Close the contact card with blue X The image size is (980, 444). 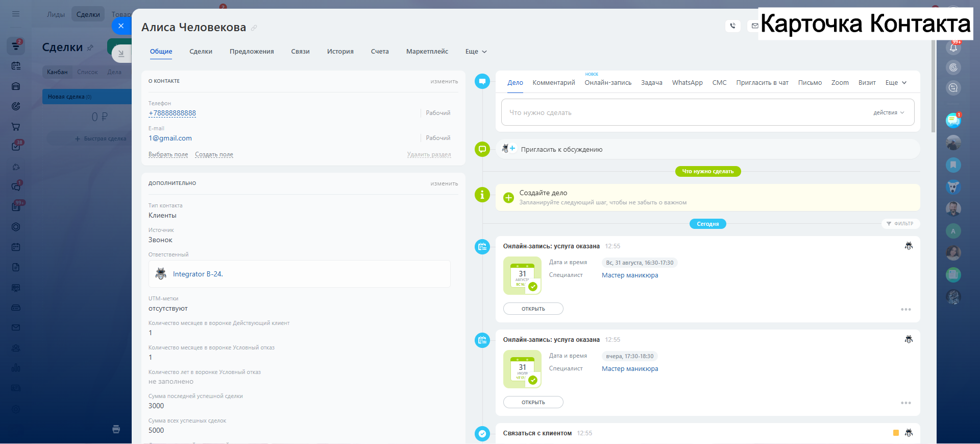[121, 26]
